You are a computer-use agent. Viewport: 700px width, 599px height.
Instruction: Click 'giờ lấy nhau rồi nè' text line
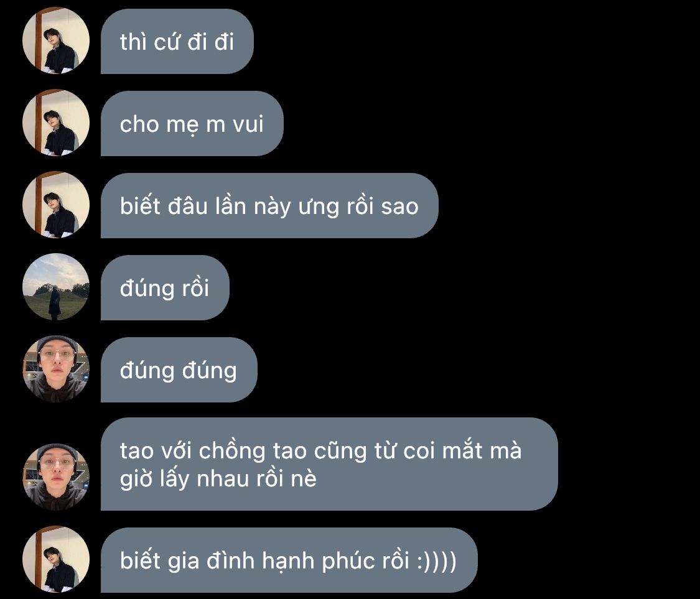tap(218, 480)
